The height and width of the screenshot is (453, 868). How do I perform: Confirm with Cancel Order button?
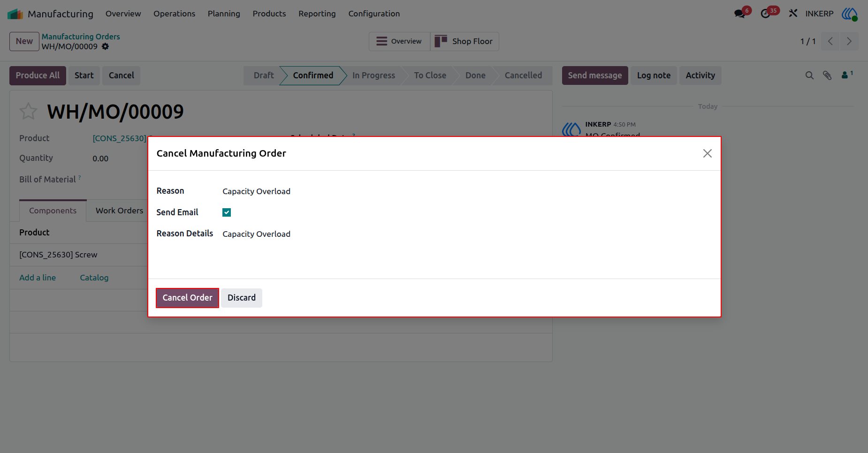(187, 298)
